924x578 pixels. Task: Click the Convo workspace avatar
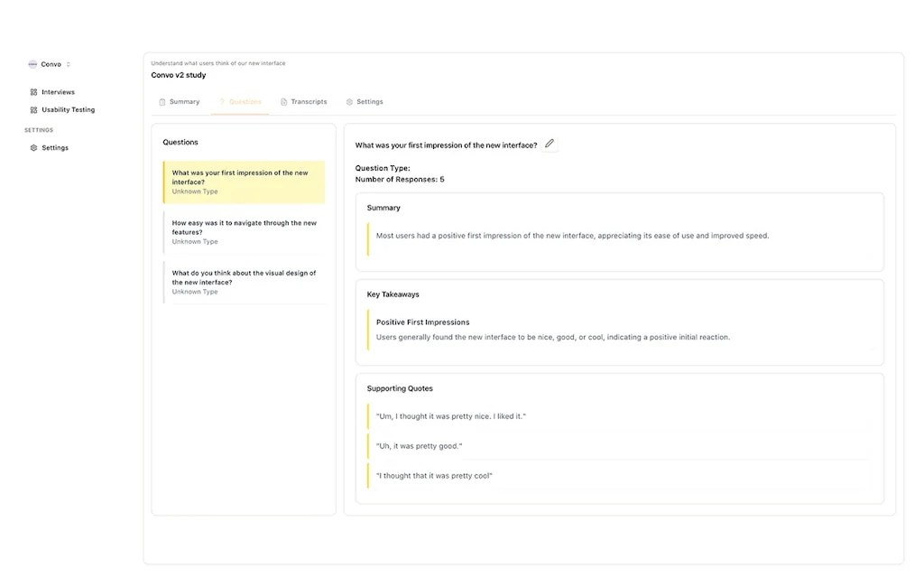click(32, 64)
